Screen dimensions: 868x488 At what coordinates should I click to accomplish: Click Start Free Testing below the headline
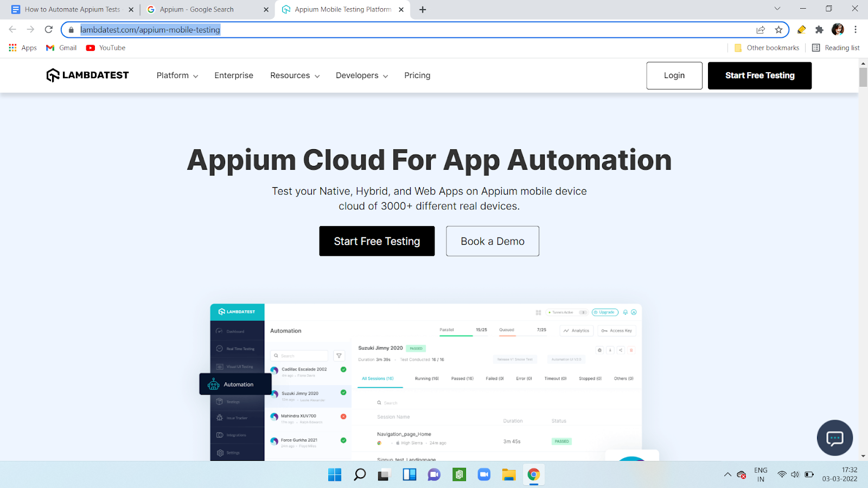point(377,241)
